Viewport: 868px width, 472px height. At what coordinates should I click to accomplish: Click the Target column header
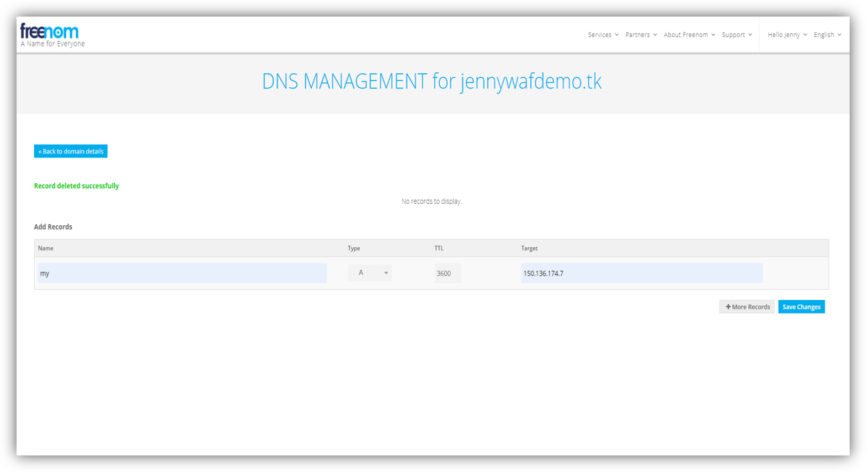(529, 248)
